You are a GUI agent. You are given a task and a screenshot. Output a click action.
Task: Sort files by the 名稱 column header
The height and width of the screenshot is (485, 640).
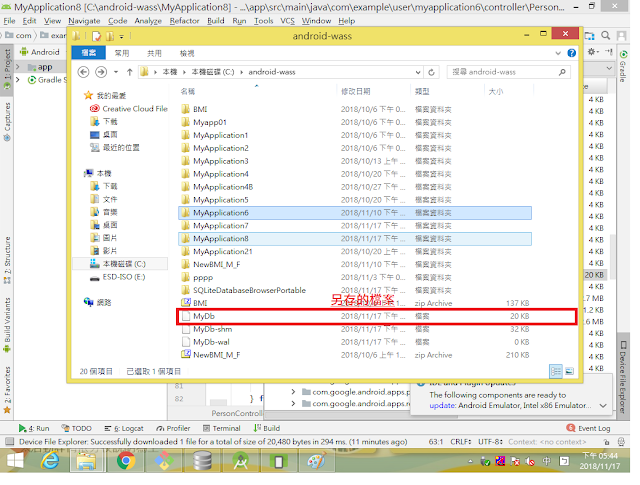[x=188, y=91]
